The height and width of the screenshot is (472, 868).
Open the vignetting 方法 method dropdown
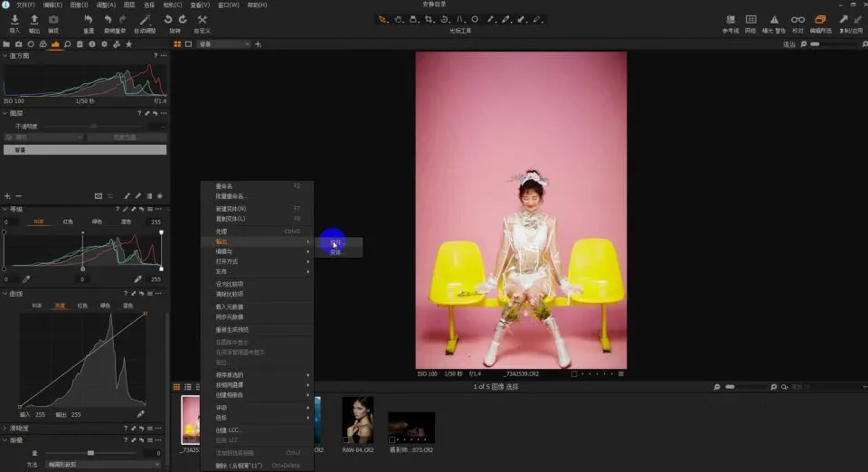pos(103,465)
